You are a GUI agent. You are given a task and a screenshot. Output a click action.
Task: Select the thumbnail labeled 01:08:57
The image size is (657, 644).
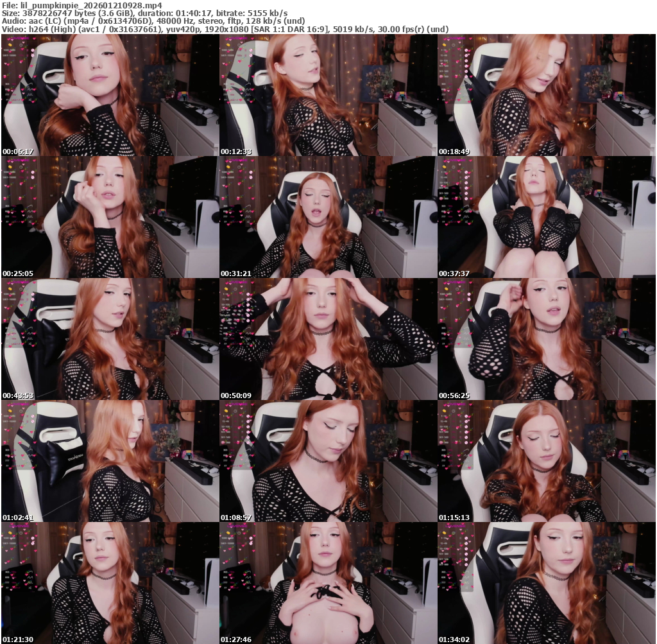tap(328, 461)
